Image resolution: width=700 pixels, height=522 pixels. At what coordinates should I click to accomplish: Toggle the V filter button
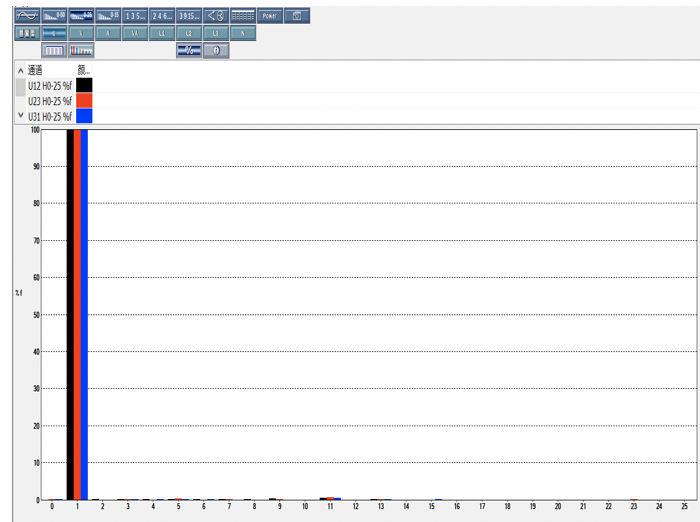pos(81,33)
